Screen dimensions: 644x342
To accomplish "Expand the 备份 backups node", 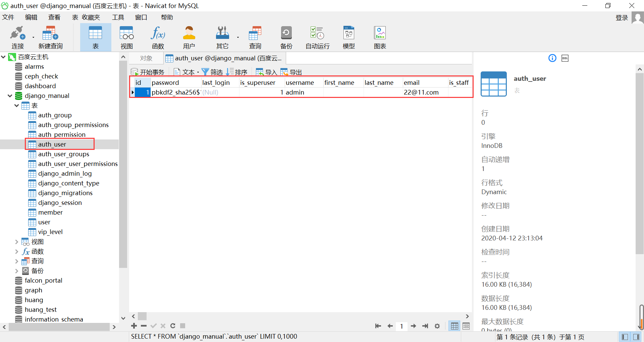I will (17, 271).
